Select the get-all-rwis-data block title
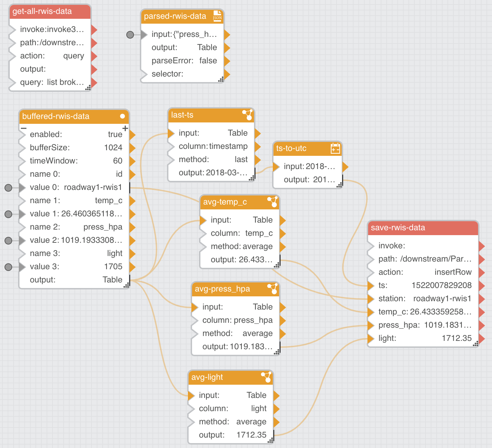The height and width of the screenshot is (448, 492). 42,11
